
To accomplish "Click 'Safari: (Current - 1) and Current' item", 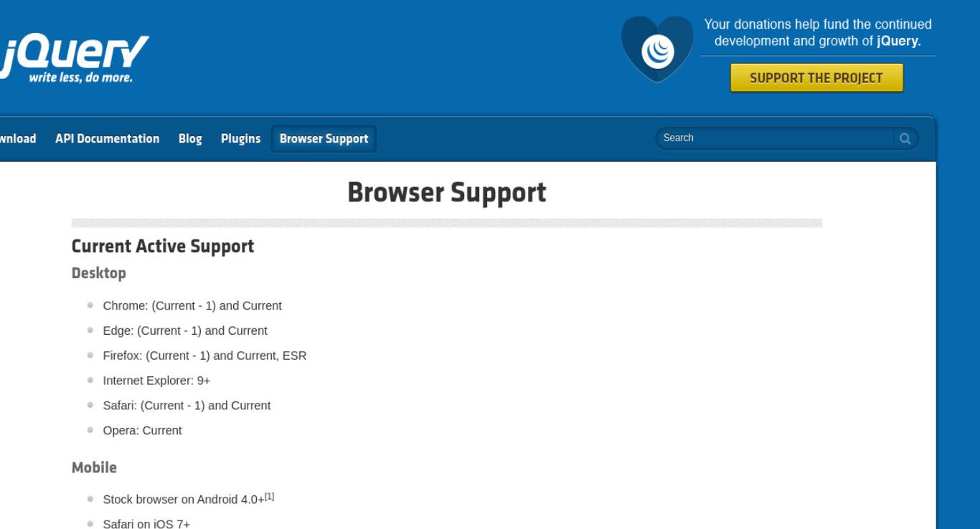I will tap(187, 406).
